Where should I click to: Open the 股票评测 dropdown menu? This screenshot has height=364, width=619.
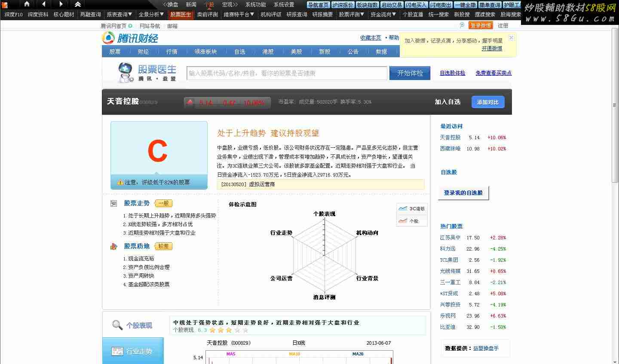(352, 15)
